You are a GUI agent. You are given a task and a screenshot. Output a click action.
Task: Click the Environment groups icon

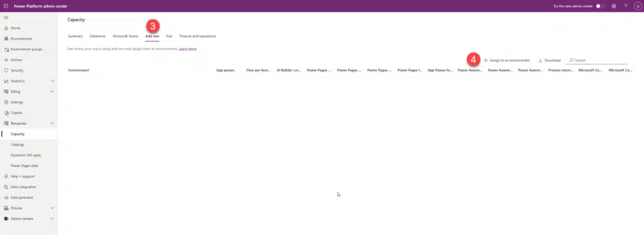point(6,49)
